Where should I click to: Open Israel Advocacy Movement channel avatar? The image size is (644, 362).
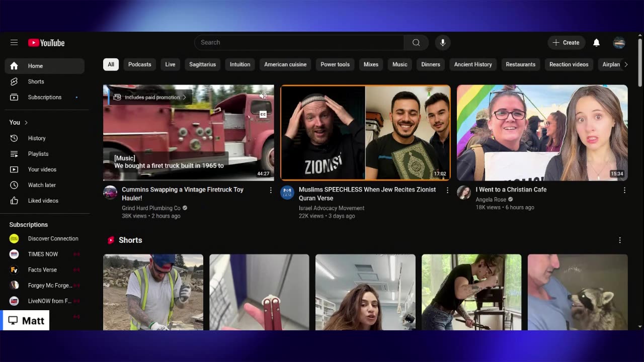tap(287, 193)
